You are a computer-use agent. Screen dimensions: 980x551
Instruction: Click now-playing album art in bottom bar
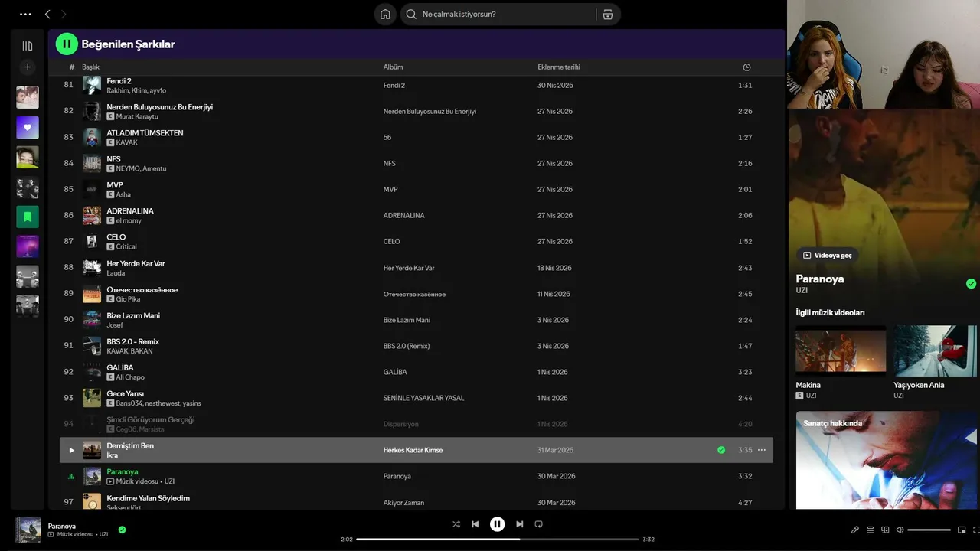click(28, 530)
